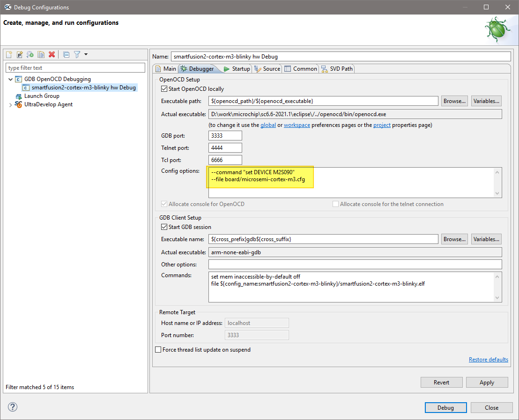The image size is (519, 420).
Task: Click the filter launch configurations icon
Action: [x=77, y=54]
